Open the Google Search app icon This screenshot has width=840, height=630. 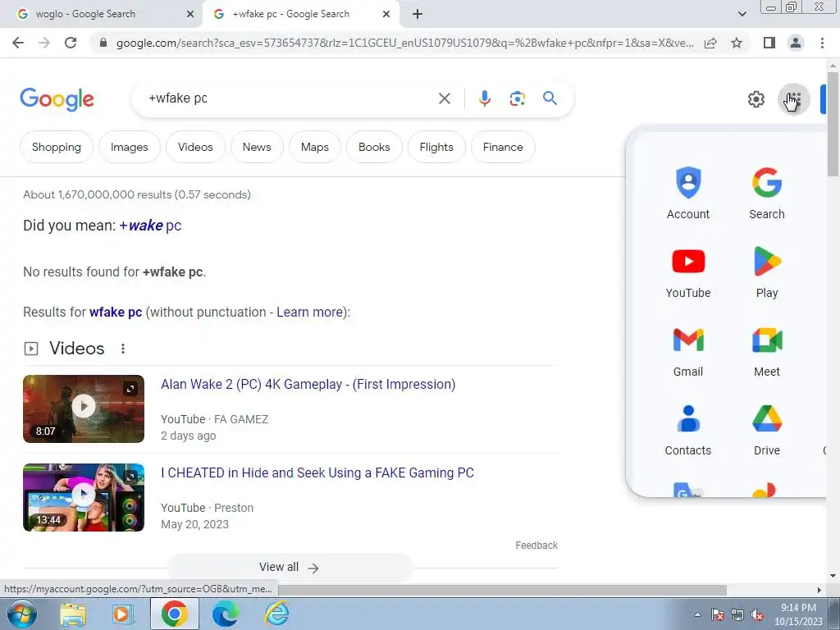pyautogui.click(x=767, y=194)
